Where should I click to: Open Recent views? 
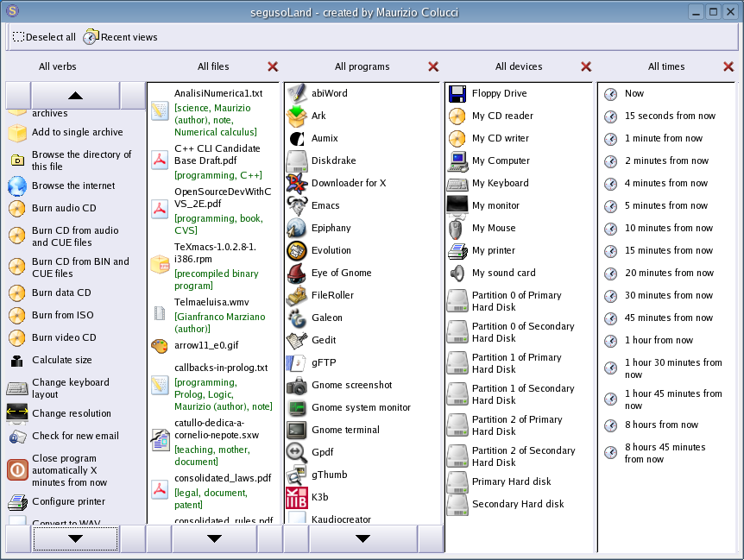120,37
